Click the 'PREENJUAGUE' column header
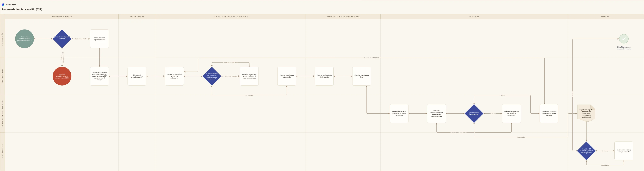644x171 pixels. pyautogui.click(x=137, y=17)
